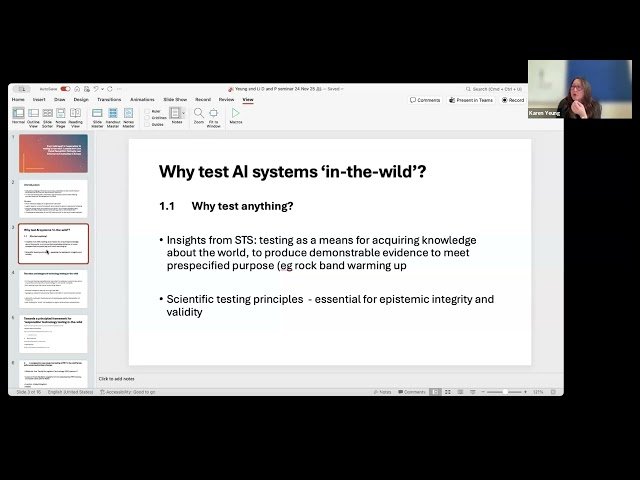The height and width of the screenshot is (480, 640).
Task: Expand the Notes button dropdown arrow
Action: (x=184, y=113)
